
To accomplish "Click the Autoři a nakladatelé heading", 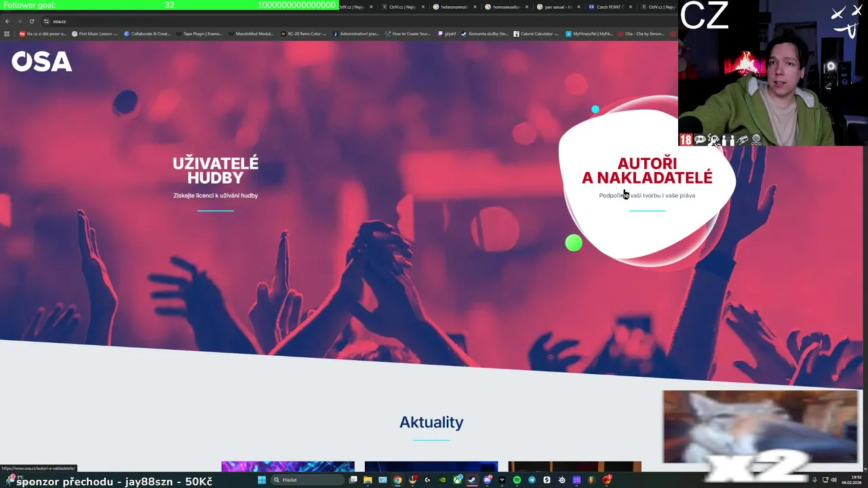I will (x=647, y=170).
